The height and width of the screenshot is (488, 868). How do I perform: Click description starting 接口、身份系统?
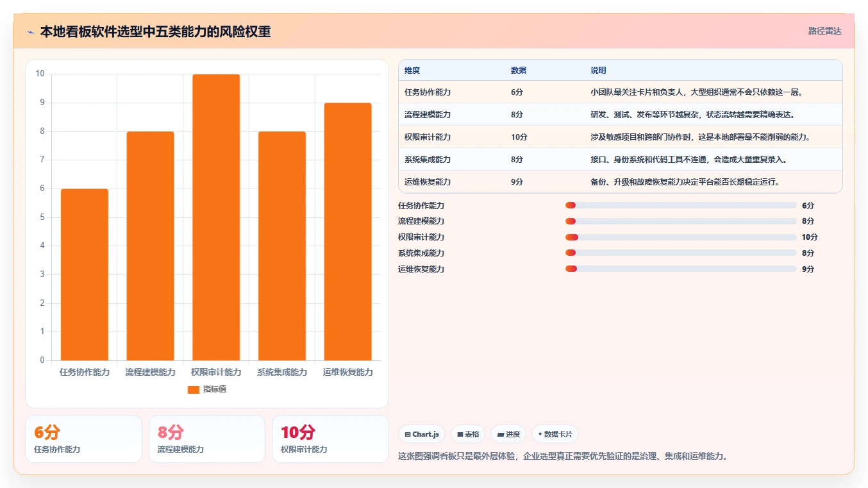coord(689,160)
